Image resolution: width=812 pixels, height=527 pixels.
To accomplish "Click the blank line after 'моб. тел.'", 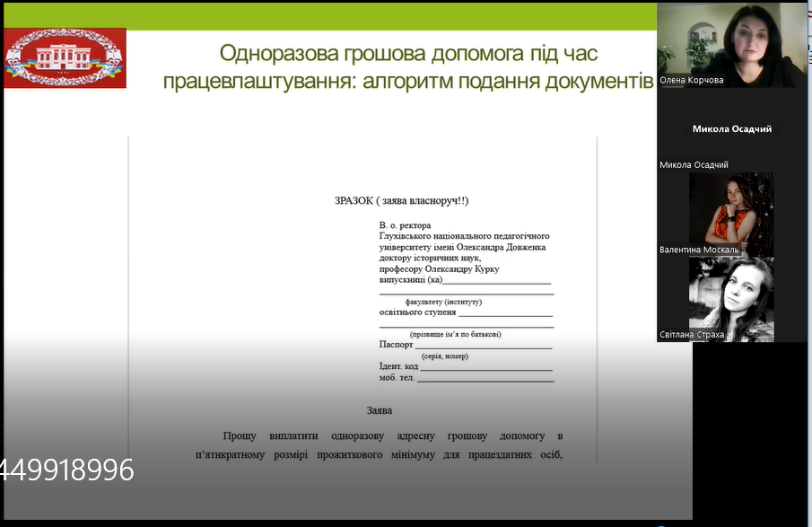I will pyautogui.click(x=485, y=381).
